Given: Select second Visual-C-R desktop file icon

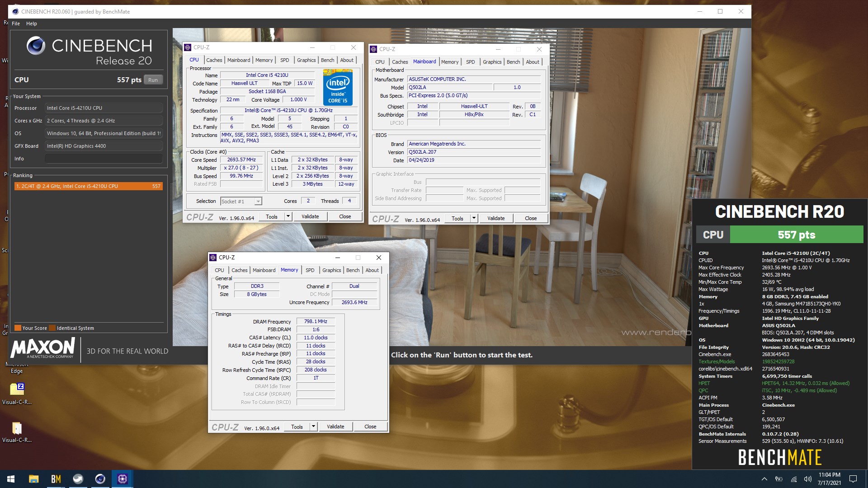Looking at the screenshot, I should click(x=17, y=432).
